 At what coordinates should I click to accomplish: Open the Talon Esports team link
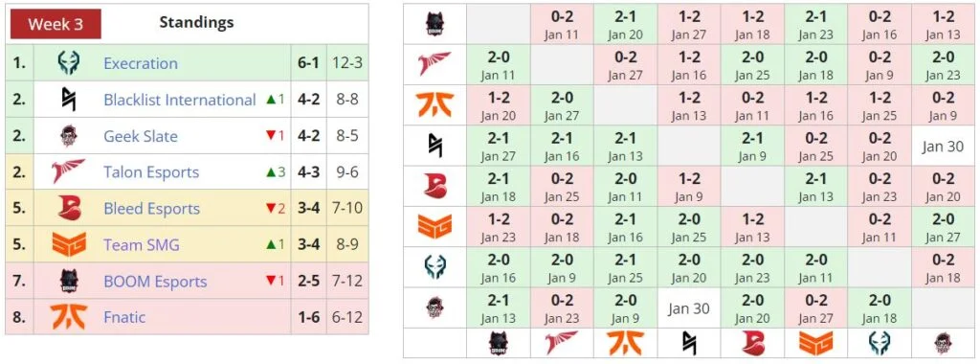pos(151,172)
